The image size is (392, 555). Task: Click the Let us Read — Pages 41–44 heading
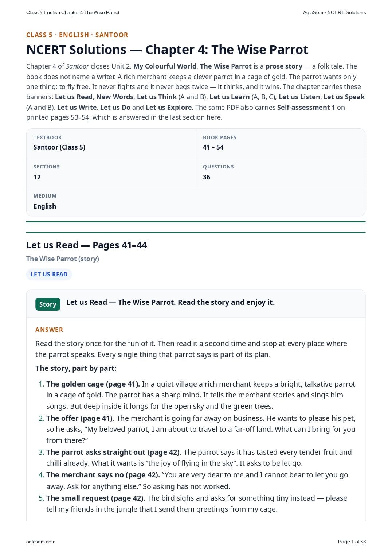(86, 245)
